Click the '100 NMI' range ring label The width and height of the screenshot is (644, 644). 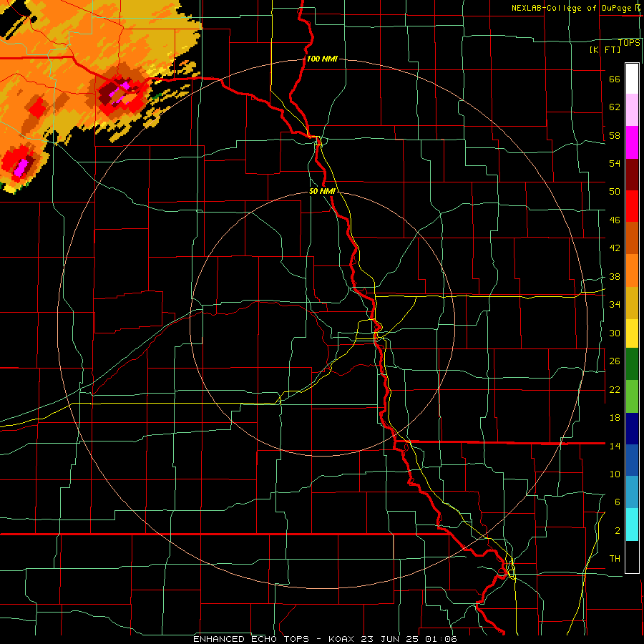click(x=322, y=59)
